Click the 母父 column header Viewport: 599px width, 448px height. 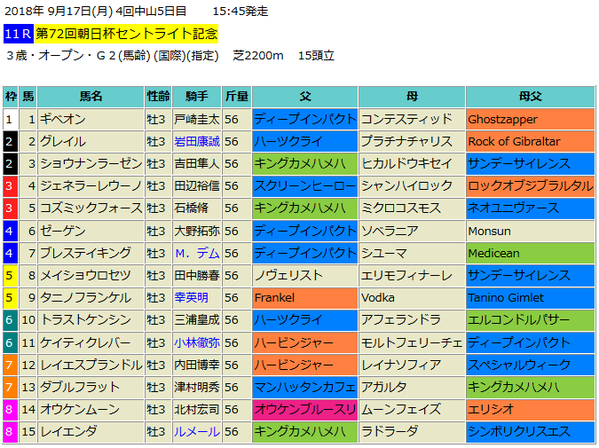click(x=530, y=96)
